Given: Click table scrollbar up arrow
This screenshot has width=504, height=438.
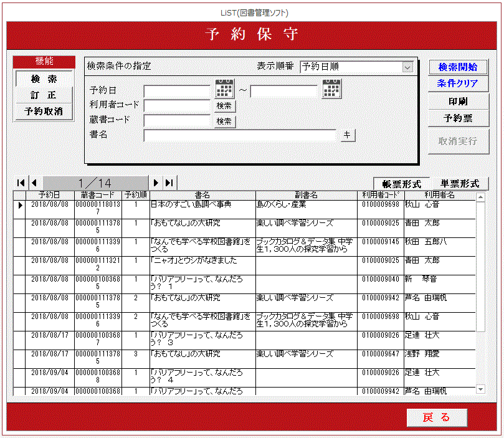Looking at the screenshot, I should 480,197.
